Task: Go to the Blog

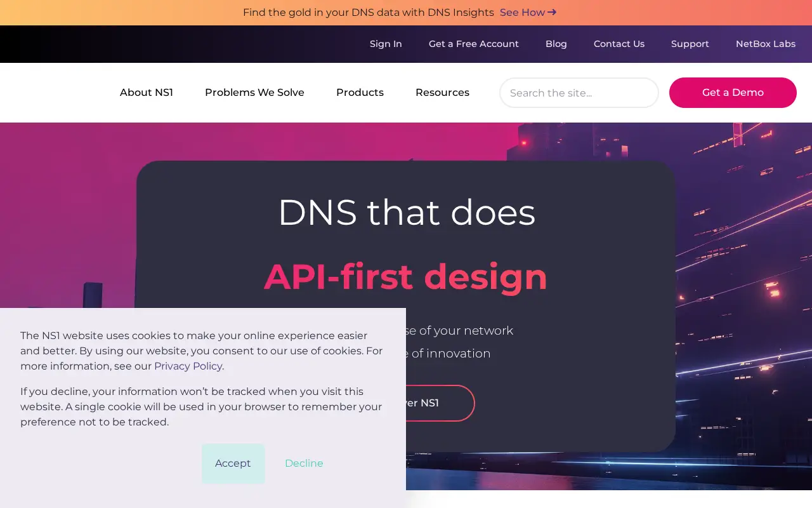Action: pos(556,44)
